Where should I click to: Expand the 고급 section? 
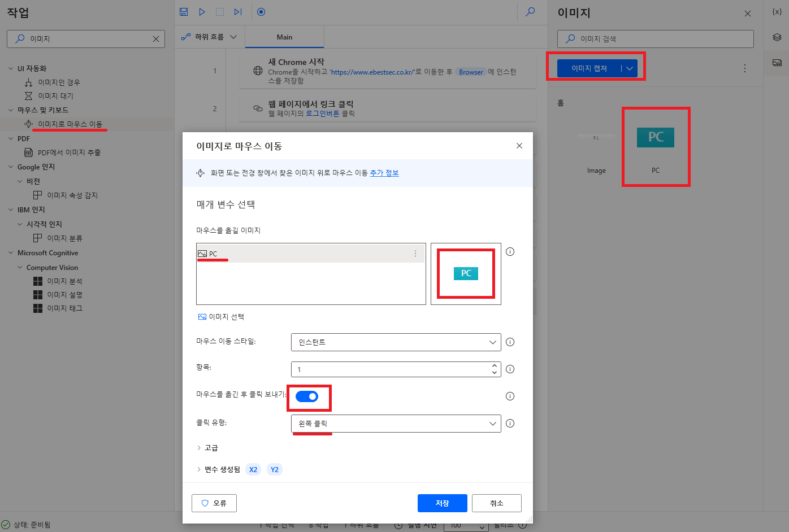207,448
